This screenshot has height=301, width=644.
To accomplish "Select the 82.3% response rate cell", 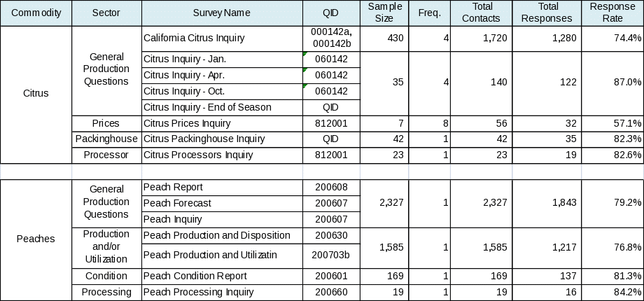I will pyautogui.click(x=612, y=139).
